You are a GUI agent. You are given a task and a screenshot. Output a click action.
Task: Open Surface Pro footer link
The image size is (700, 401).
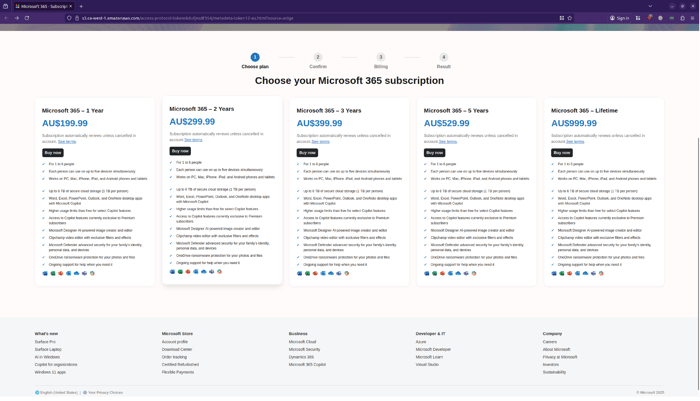[x=45, y=342]
